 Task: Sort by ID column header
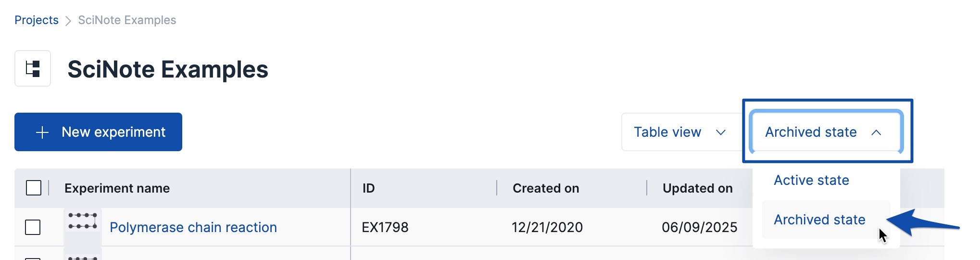[x=368, y=188]
